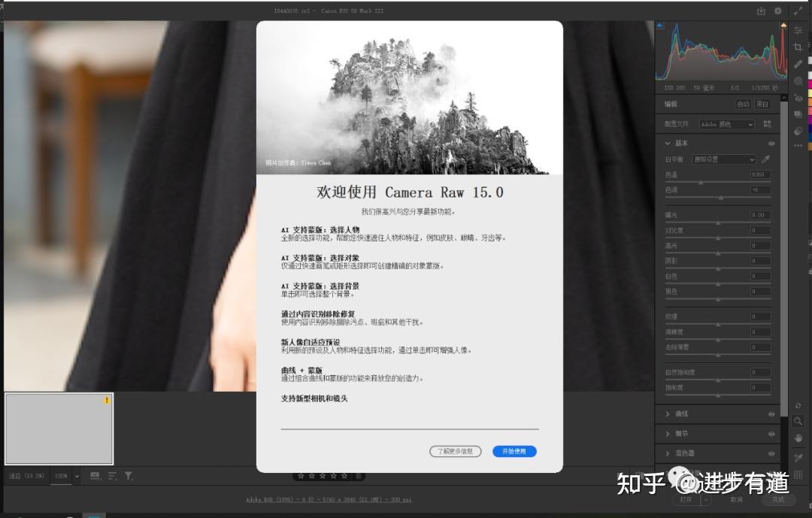Click the 色调 tint slider handle

click(x=721, y=198)
